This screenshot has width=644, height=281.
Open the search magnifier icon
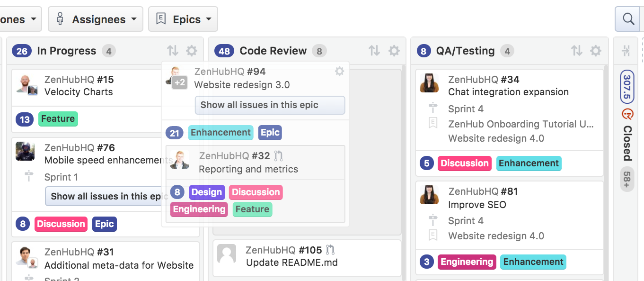628,19
